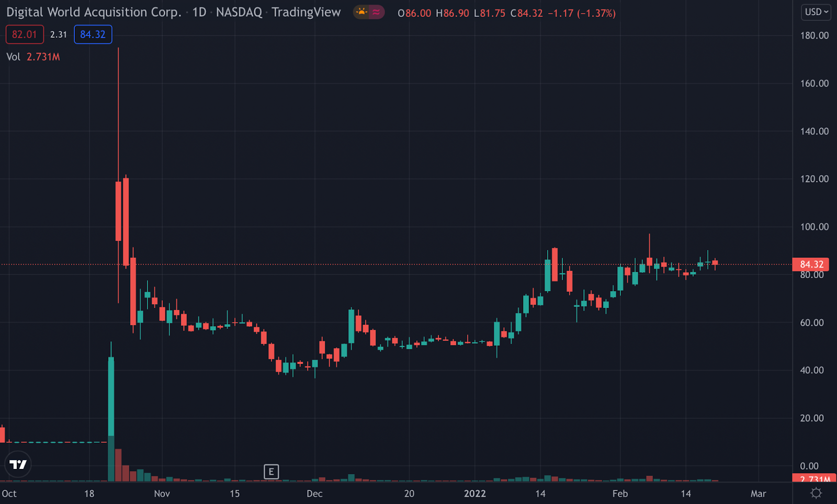Click the Oct label on time axis
The width and height of the screenshot is (837, 504).
(x=9, y=494)
